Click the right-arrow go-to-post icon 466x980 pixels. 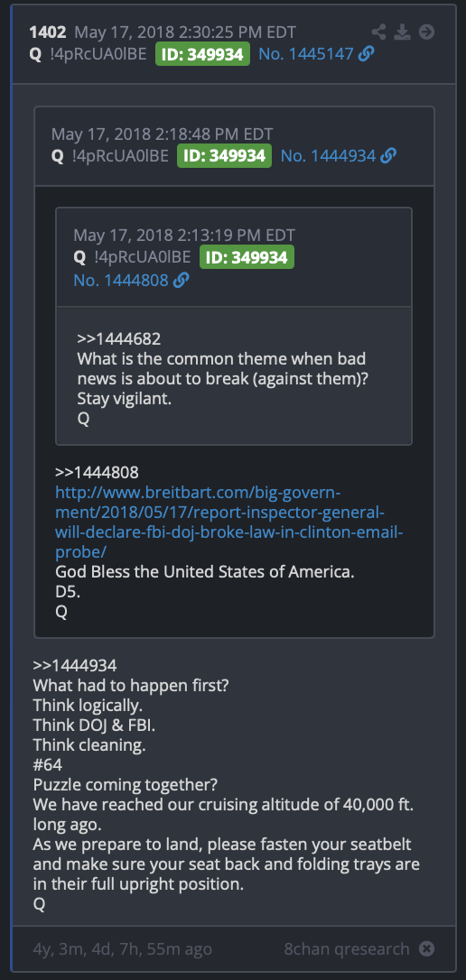[426, 32]
